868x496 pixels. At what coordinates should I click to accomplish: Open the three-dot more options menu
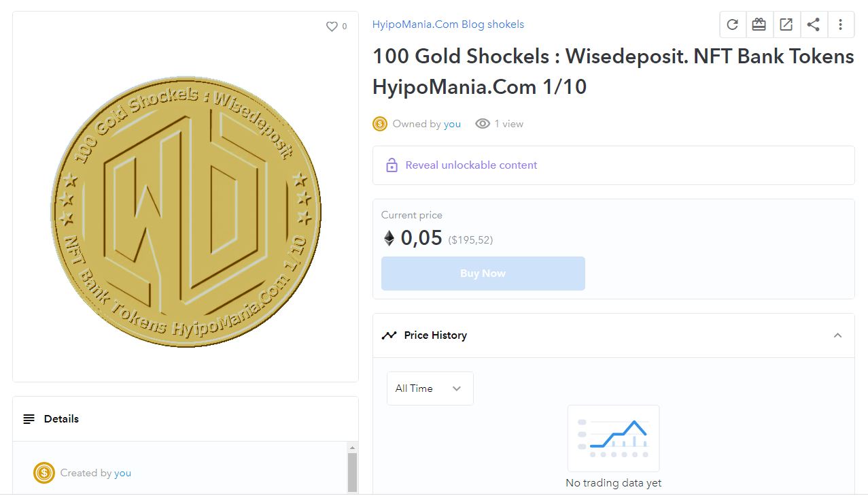841,25
